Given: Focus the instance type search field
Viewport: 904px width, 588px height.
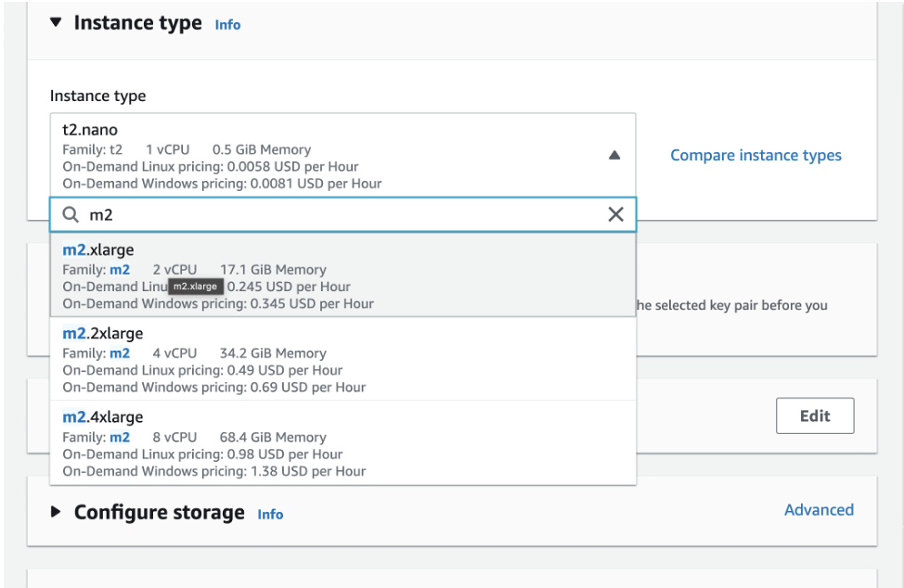Looking at the screenshot, I should [343, 215].
